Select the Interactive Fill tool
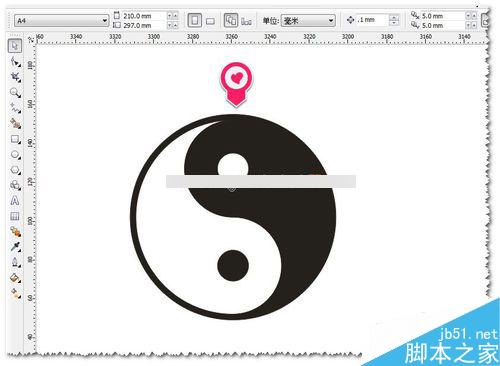This screenshot has width=500, height=366. (x=15, y=293)
